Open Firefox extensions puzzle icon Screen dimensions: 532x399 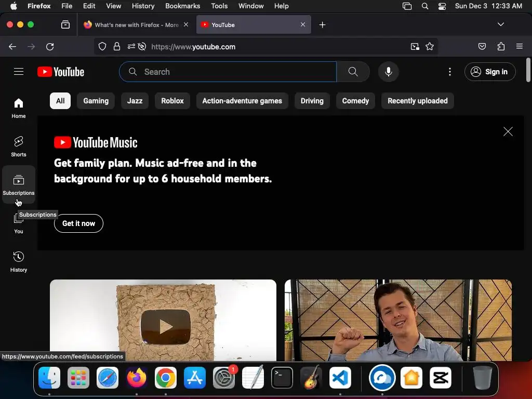501,46
